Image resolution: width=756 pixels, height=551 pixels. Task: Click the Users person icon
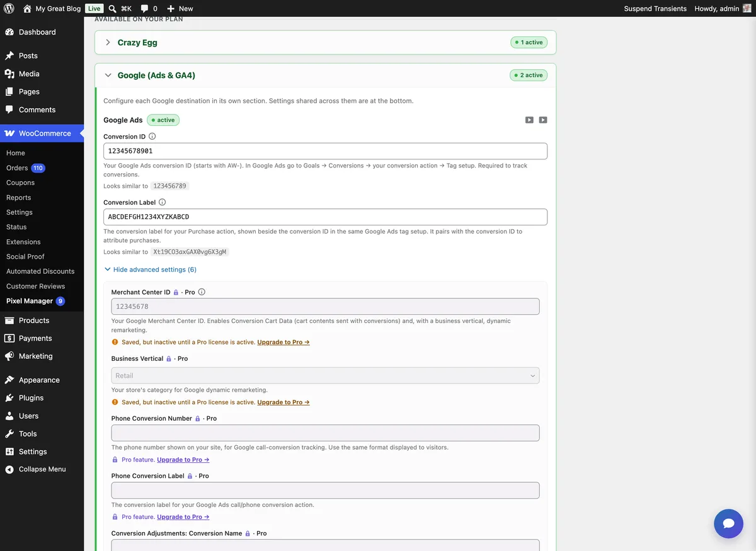(x=9, y=416)
